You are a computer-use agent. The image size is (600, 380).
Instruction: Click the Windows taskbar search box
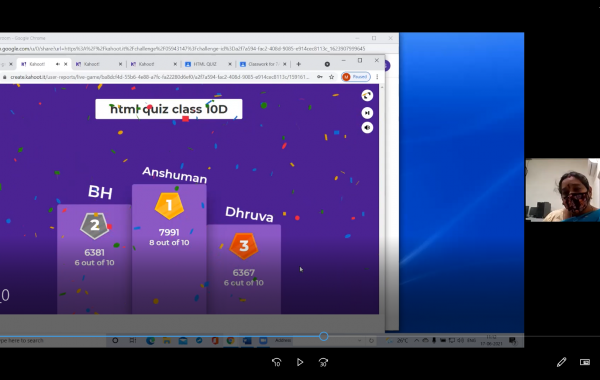pos(53,341)
